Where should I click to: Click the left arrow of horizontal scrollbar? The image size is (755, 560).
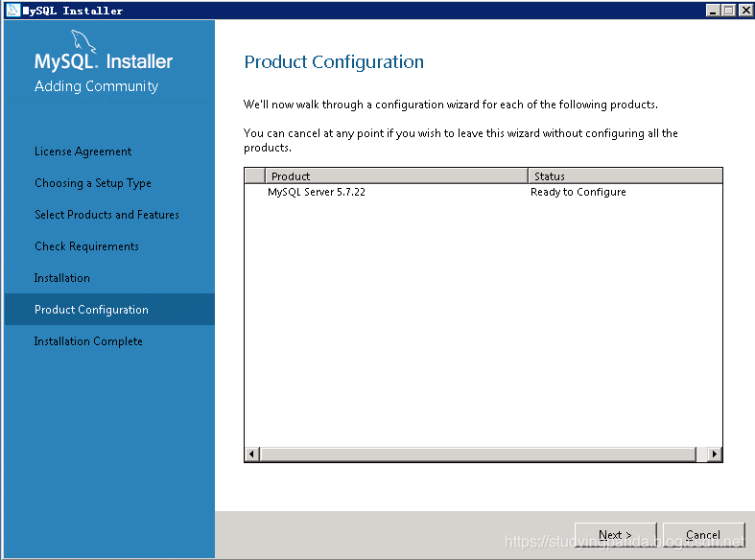click(252, 454)
